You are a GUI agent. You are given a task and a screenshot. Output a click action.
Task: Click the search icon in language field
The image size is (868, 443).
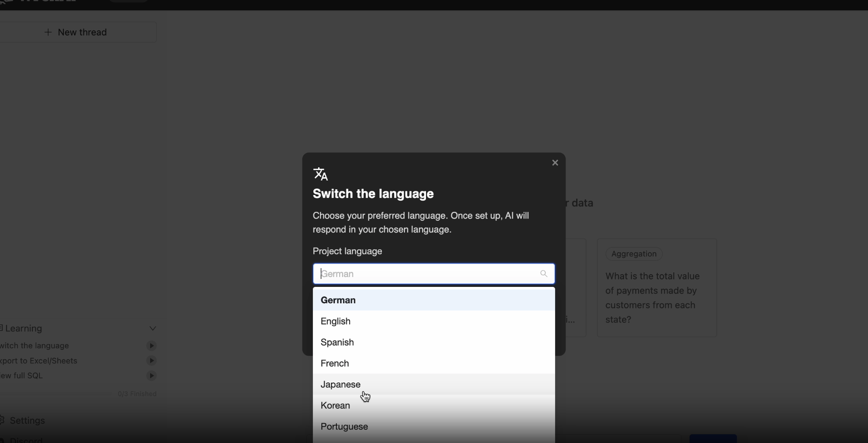point(544,274)
